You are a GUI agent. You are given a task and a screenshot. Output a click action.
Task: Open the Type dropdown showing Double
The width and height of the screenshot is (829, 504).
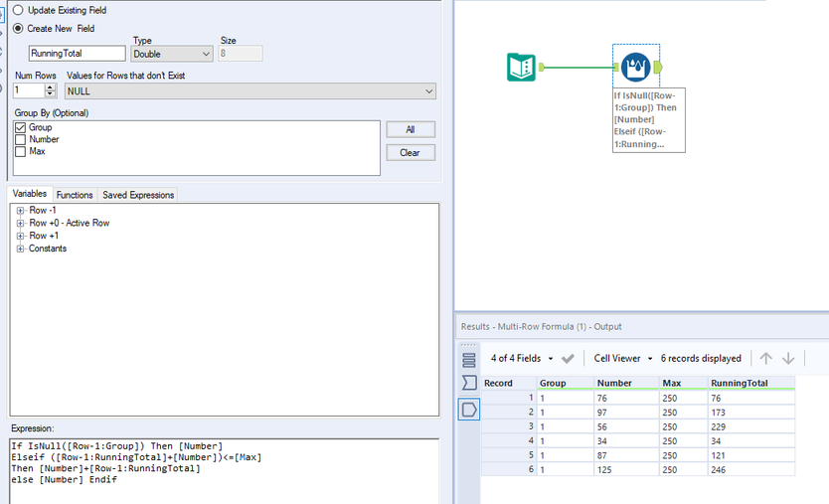[172, 54]
